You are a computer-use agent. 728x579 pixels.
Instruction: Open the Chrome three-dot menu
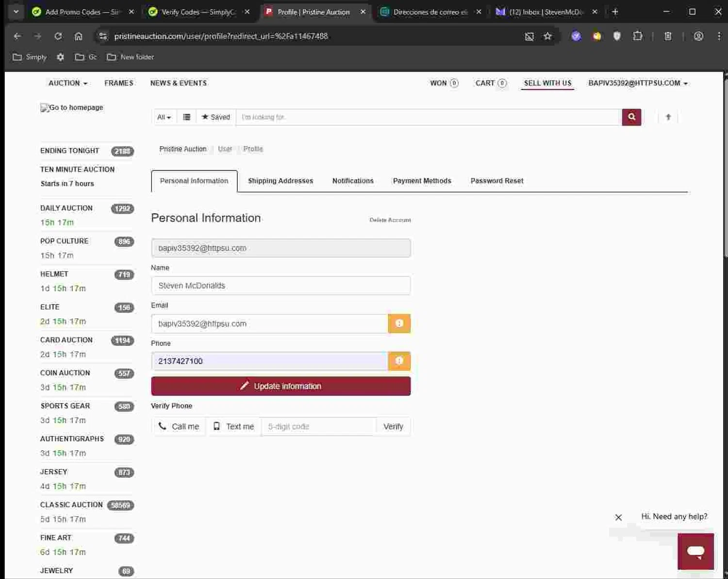(x=719, y=36)
